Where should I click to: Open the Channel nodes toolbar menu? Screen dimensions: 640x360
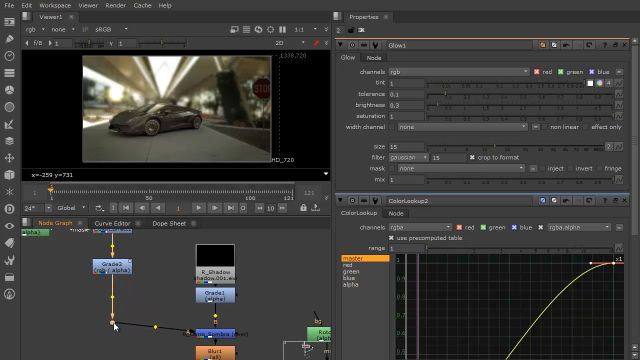coord(9,73)
